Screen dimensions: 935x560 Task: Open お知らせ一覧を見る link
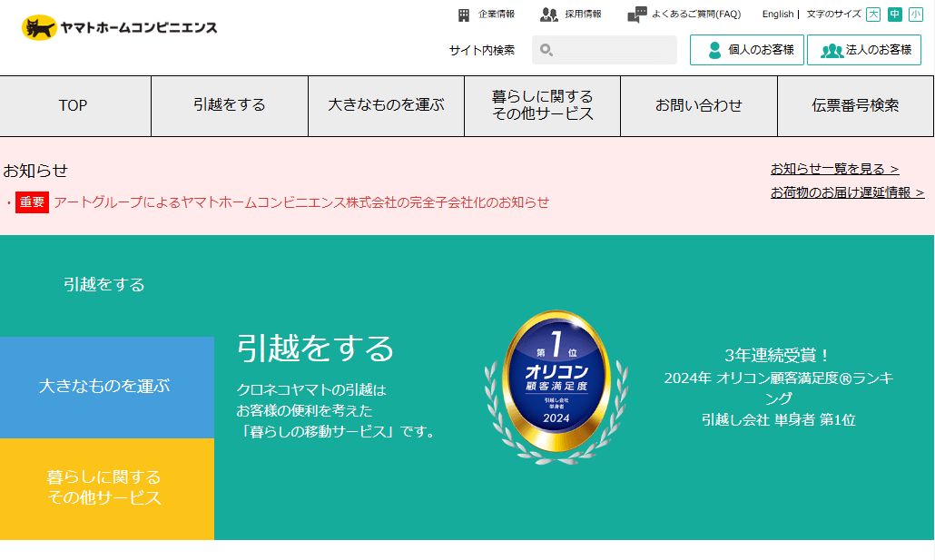(835, 170)
